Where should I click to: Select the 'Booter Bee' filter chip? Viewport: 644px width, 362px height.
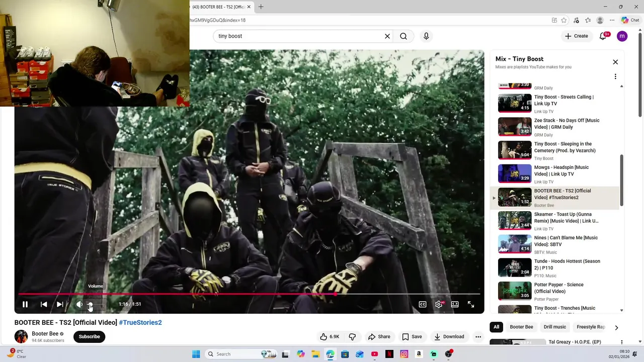point(521,327)
